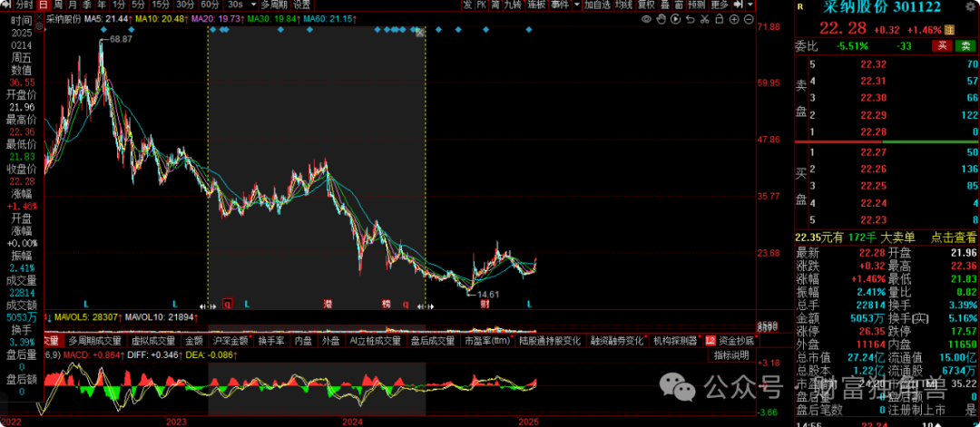Screen dimensions: 980x427
Task: Expand the dropdown arrow after 事件
Action: pyautogui.click(x=575, y=5)
